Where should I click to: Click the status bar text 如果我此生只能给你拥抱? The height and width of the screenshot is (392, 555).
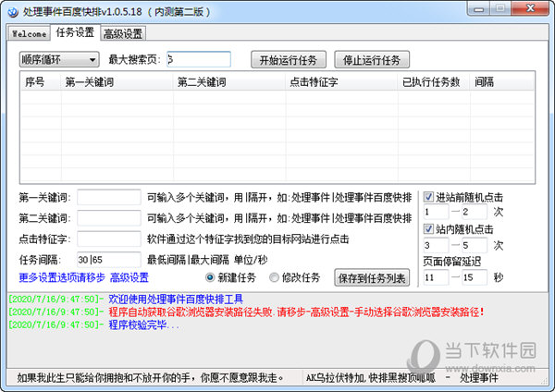(151, 378)
